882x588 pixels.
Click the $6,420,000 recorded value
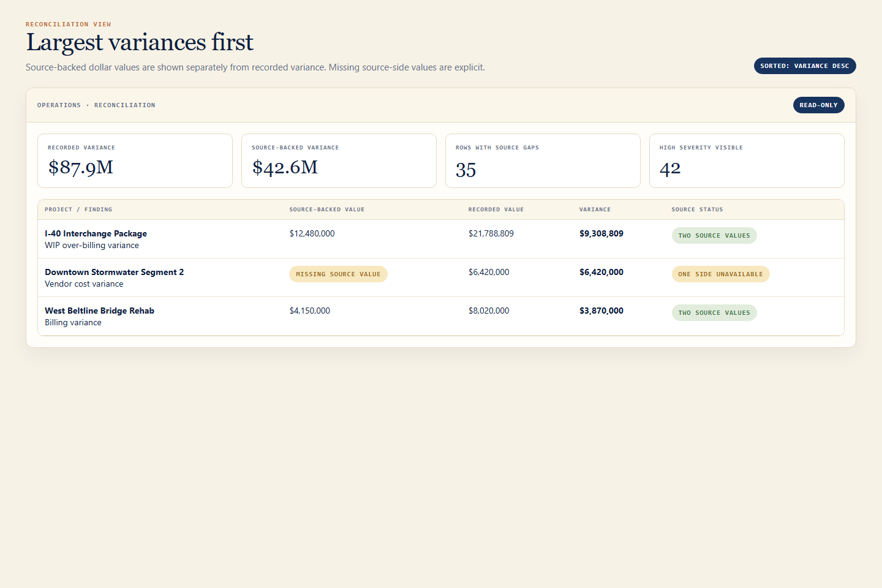coord(489,272)
